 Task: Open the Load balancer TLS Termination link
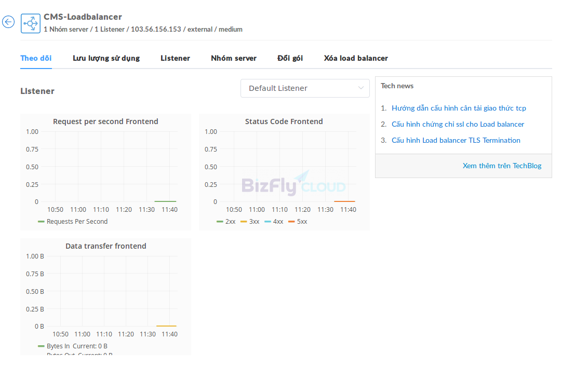tap(456, 140)
